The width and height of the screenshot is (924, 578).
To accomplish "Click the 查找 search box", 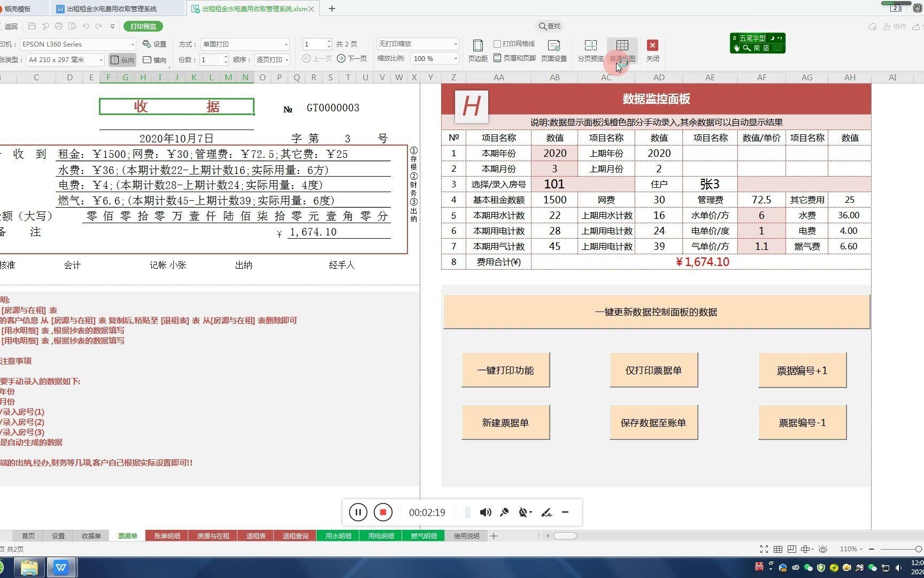I will click(x=550, y=26).
